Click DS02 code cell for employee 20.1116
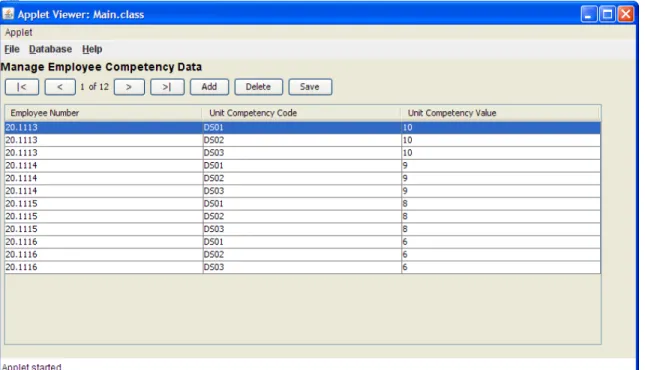The width and height of the screenshot is (645, 370). coord(302,255)
